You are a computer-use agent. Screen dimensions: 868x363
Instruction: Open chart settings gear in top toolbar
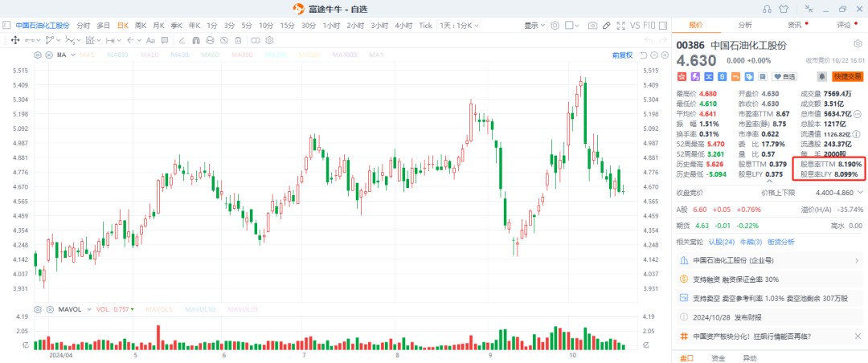555,26
